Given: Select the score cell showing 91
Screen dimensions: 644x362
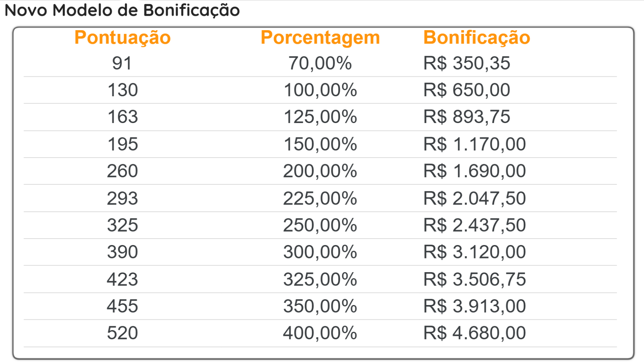Looking at the screenshot, I should point(122,63).
